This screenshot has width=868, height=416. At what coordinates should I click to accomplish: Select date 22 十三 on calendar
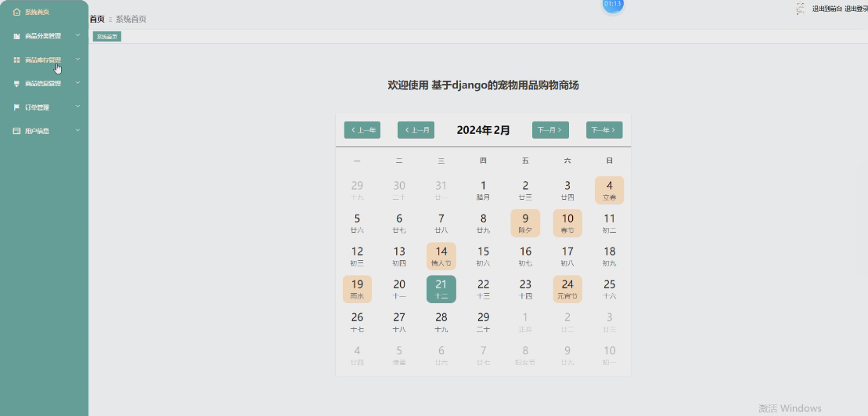483,289
